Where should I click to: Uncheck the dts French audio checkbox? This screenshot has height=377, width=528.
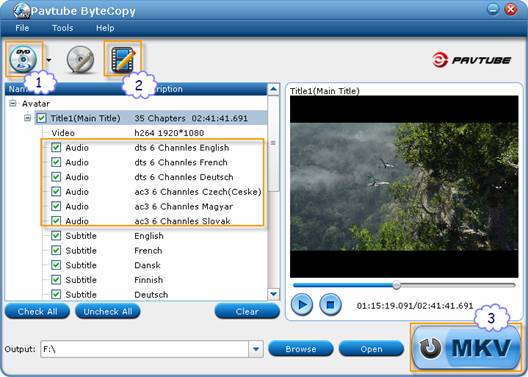pos(56,162)
